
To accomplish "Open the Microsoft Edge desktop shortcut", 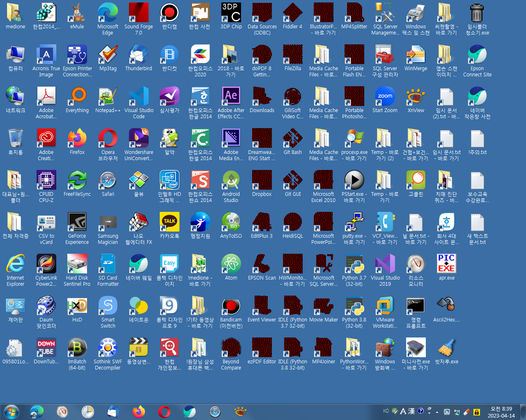I will (108, 18).
